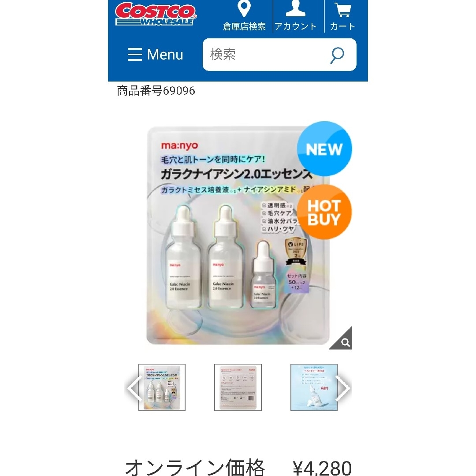Viewport: 476px width, 476px height.
Task: Open the shopping cart icon
Action: click(343, 9)
